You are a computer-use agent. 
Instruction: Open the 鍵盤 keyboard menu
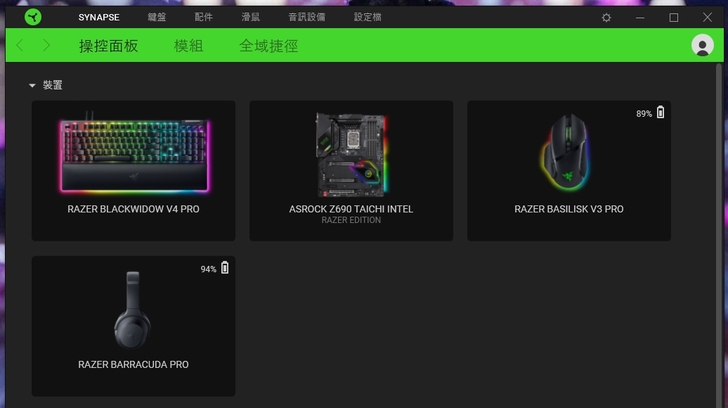pyautogui.click(x=158, y=18)
